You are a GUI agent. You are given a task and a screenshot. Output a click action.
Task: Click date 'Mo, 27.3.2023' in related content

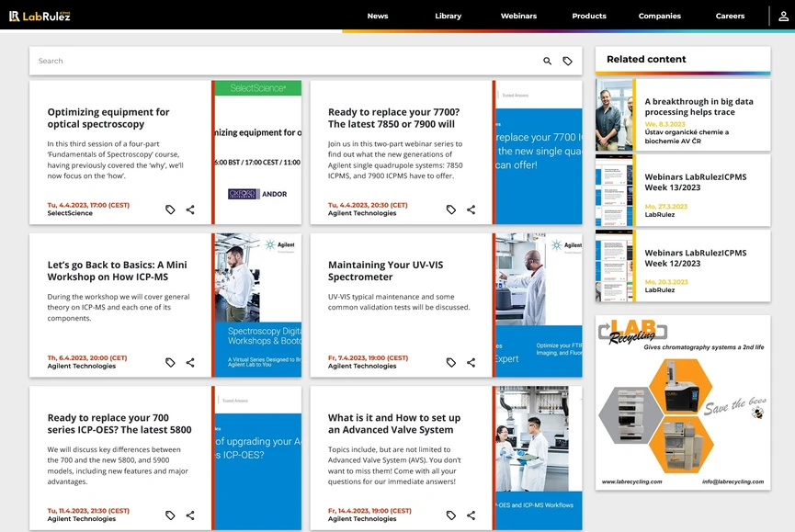coord(665,206)
